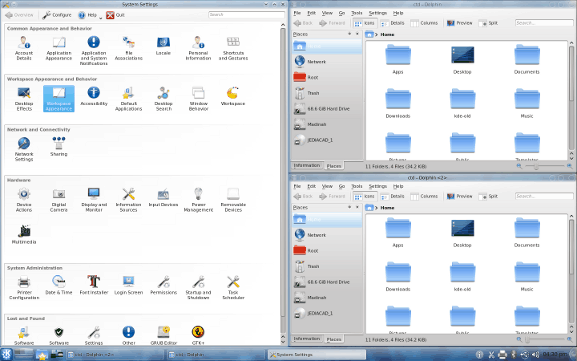
Task: Open Desktop Search settings
Action: click(x=163, y=99)
